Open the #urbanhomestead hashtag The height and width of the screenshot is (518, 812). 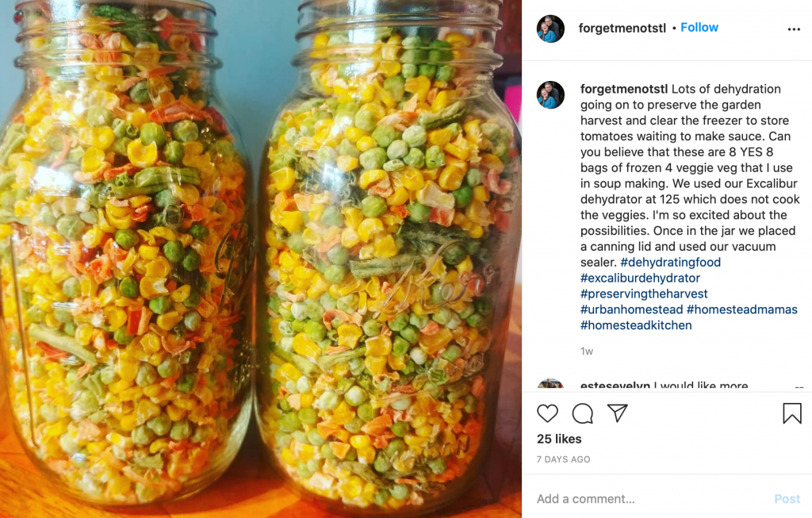coord(631,309)
